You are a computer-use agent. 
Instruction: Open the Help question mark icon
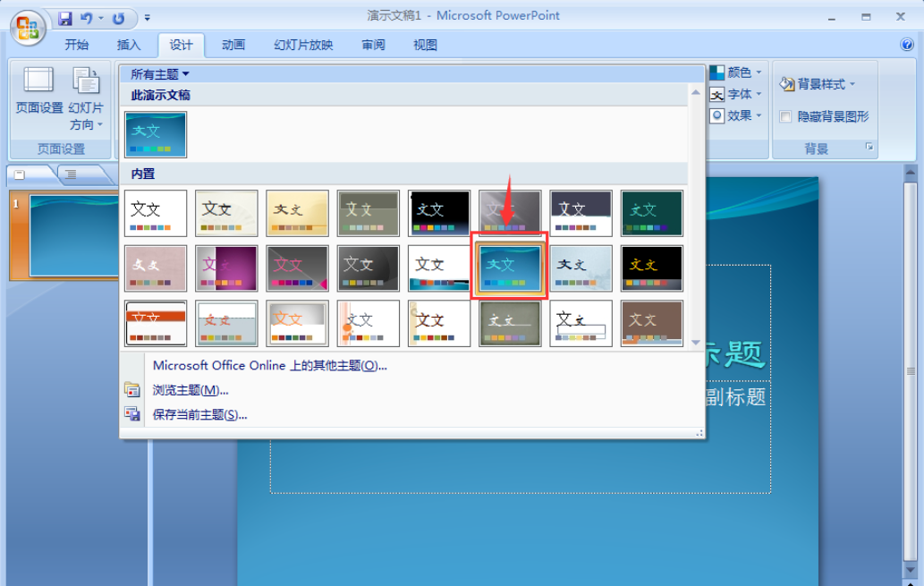pyautogui.click(x=907, y=44)
